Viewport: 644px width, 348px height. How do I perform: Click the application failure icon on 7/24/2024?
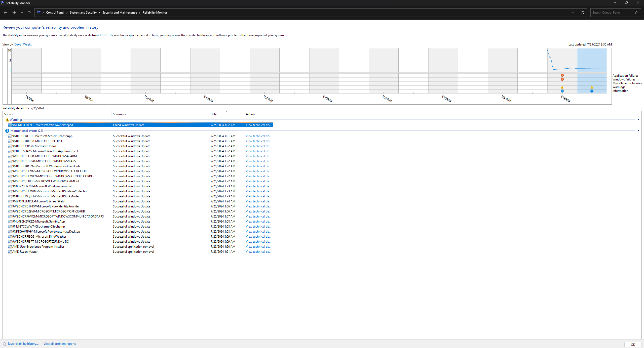point(562,75)
